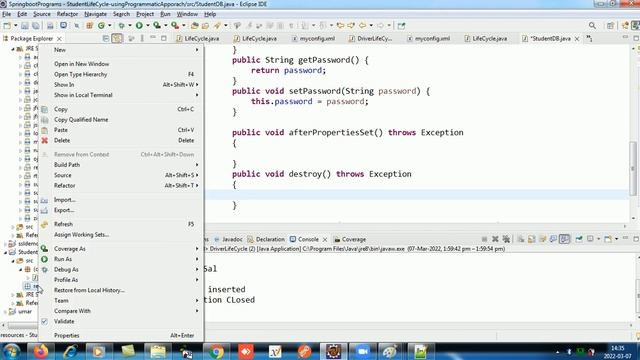The image size is (640, 360).
Task: Expand the Build Path submenu
Action: pos(122,165)
